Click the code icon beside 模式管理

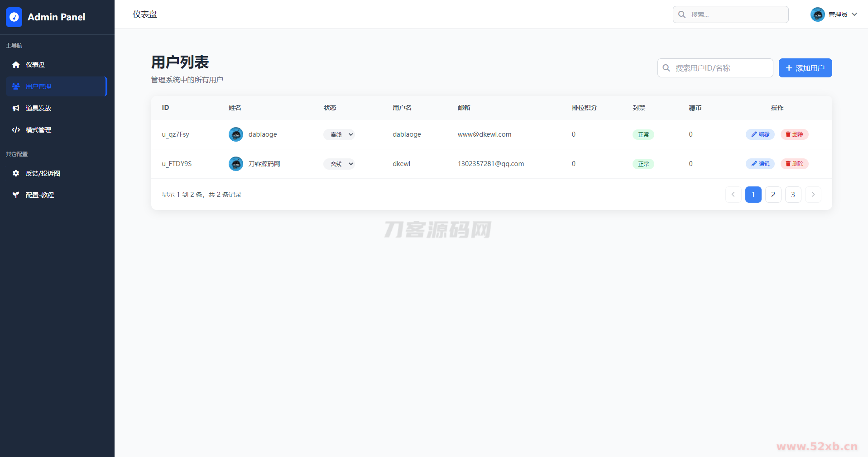pos(16,130)
